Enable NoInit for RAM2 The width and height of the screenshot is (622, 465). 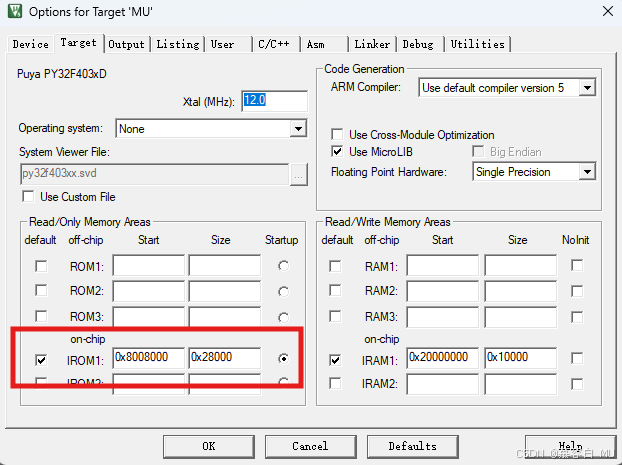[577, 291]
